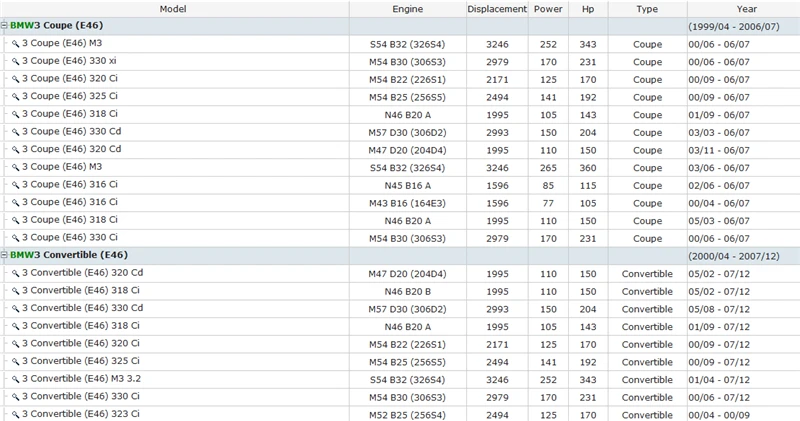Click displacement value 2171 in Coupe 320 Ci row
The height and width of the screenshot is (421, 800).
click(497, 80)
